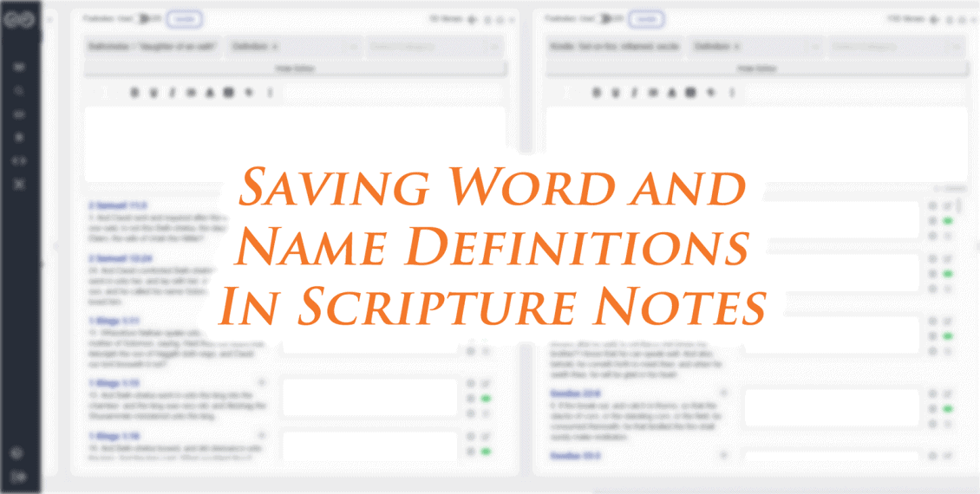Toggle the green switch beside Exodus 22:6
This screenshot has height=494, width=980.
tap(948, 409)
